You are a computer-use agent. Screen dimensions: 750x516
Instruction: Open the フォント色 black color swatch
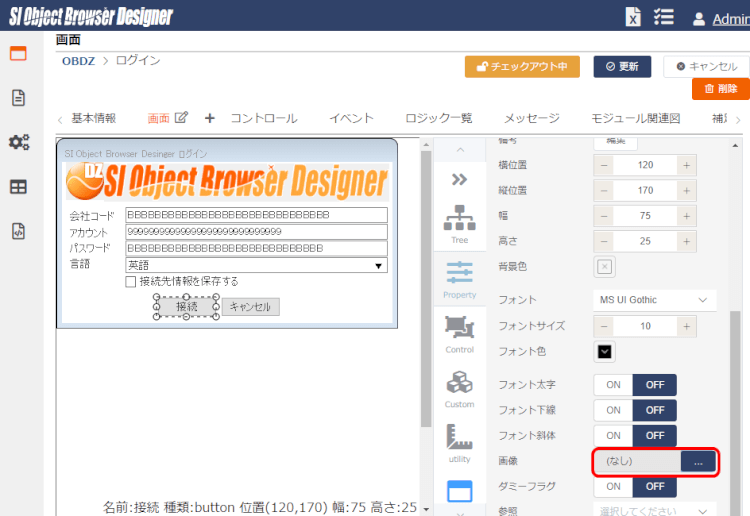pos(605,351)
